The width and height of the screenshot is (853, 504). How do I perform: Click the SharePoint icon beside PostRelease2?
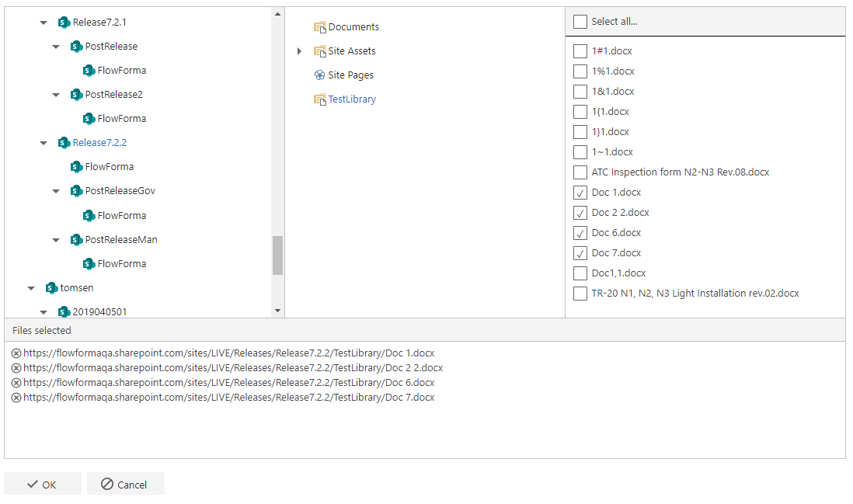pyautogui.click(x=77, y=95)
